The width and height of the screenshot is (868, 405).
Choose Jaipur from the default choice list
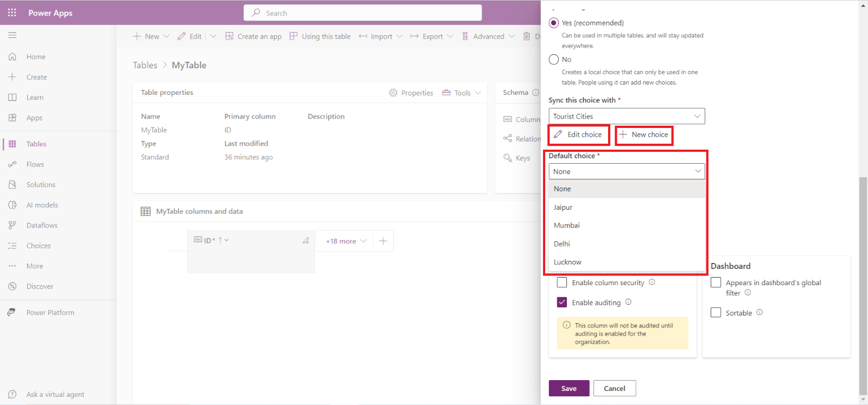pos(563,207)
